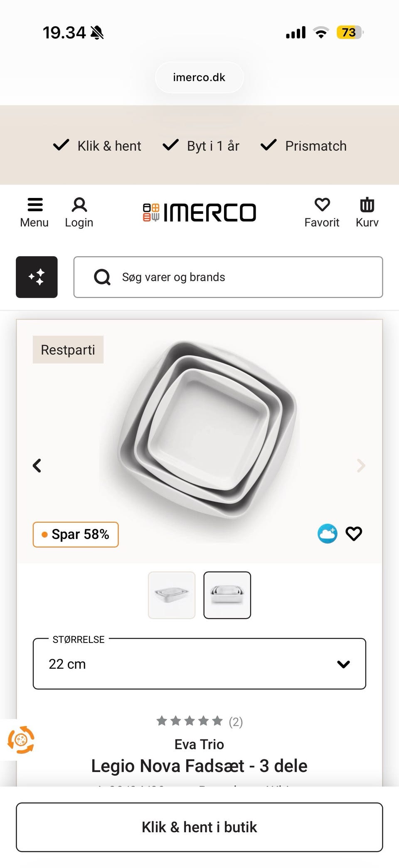
Task: Open the Eva Trio brand link
Action: [199, 744]
